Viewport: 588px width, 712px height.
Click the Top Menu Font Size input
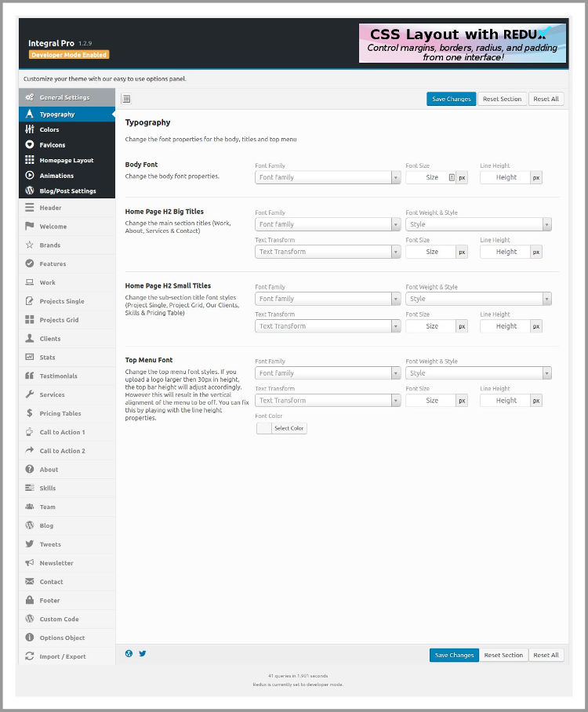[431, 401]
